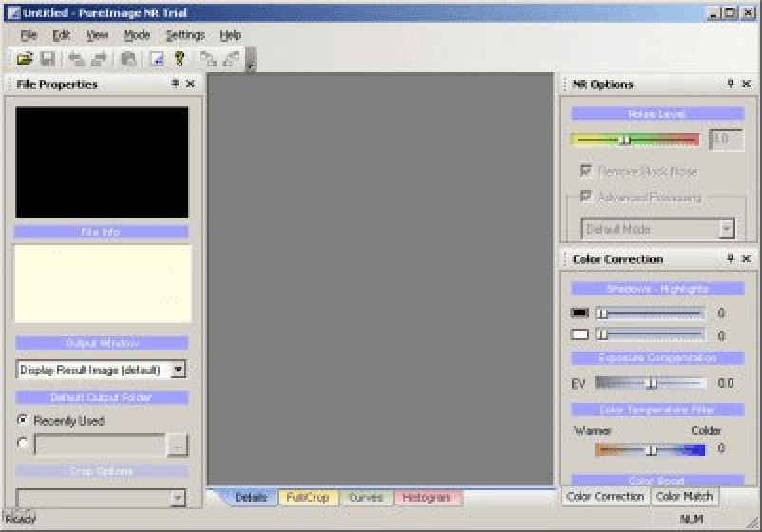Click the gray copy pages toolbar icon
This screenshot has height=532, width=762.
coord(129,59)
